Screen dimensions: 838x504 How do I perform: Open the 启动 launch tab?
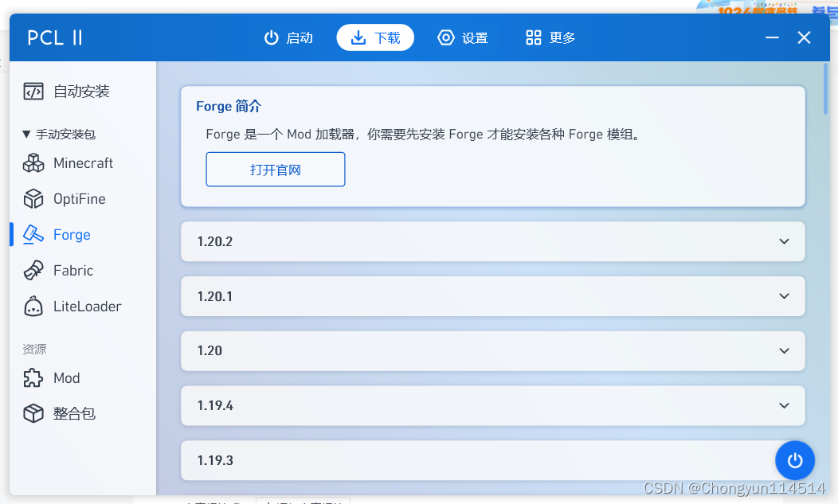coord(288,38)
